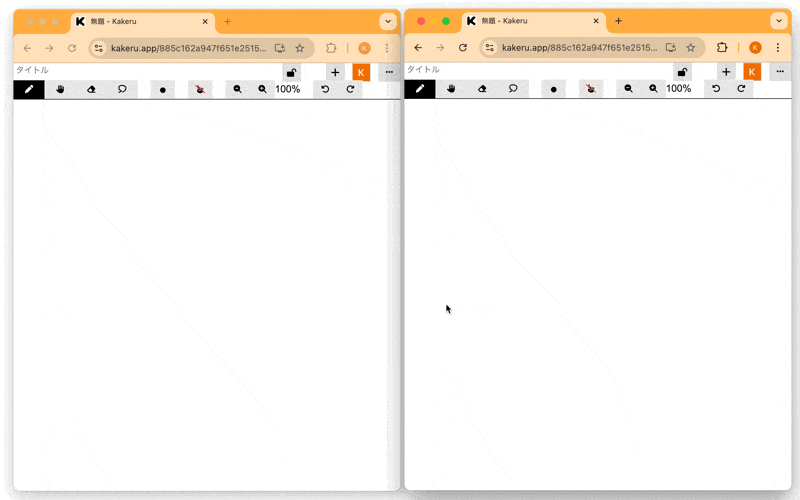Open pen color dot in left window
This screenshot has width=800, height=500.
tap(163, 90)
